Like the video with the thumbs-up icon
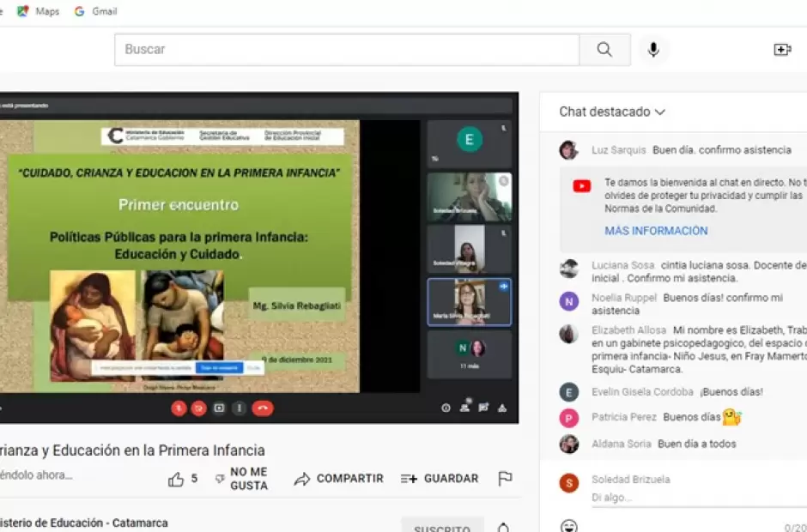The height and width of the screenshot is (532, 807). [x=177, y=479]
